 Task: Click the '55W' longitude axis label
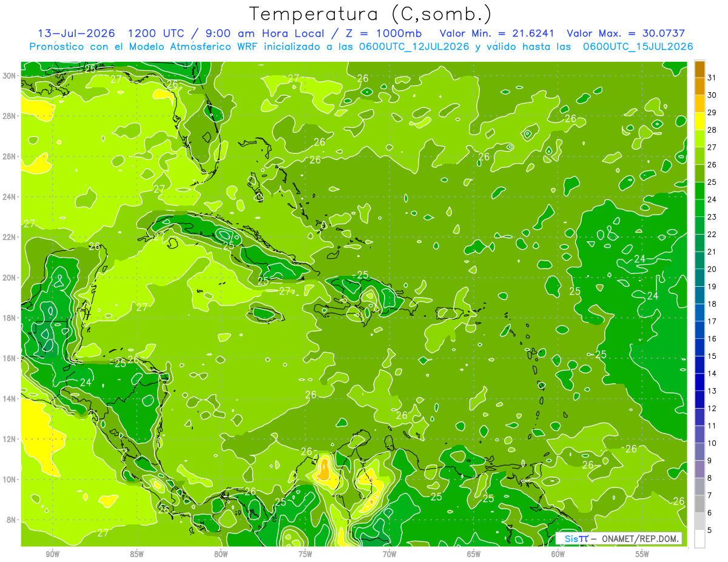pos(642,554)
